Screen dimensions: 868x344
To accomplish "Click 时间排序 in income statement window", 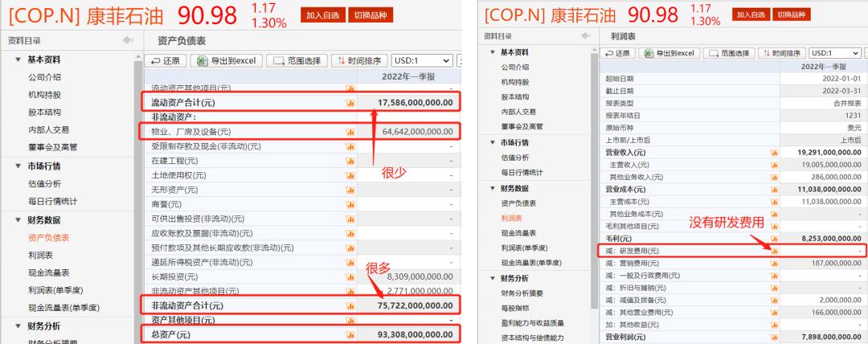I will 782,53.
